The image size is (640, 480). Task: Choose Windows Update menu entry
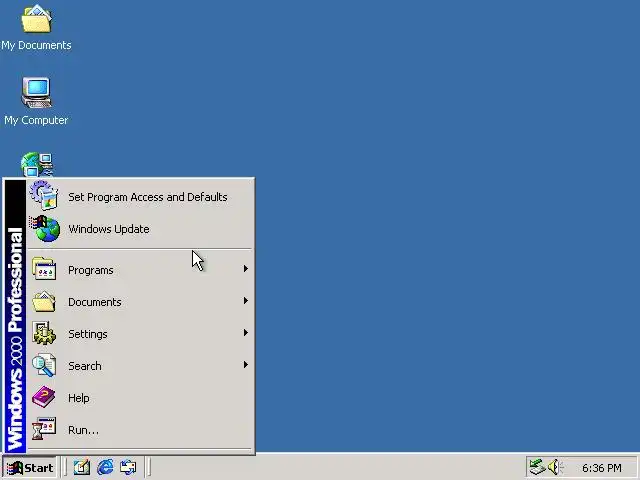[x=140, y=229]
